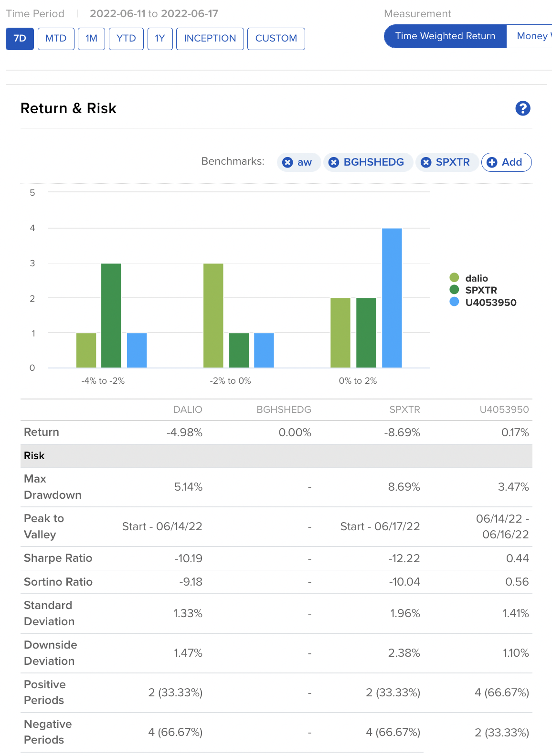Remove the BGHSHEDG benchmark via its x icon
The width and height of the screenshot is (552, 756).
click(x=334, y=163)
